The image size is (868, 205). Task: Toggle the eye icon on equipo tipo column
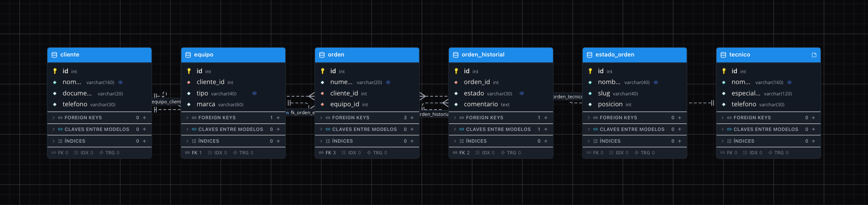click(x=254, y=93)
